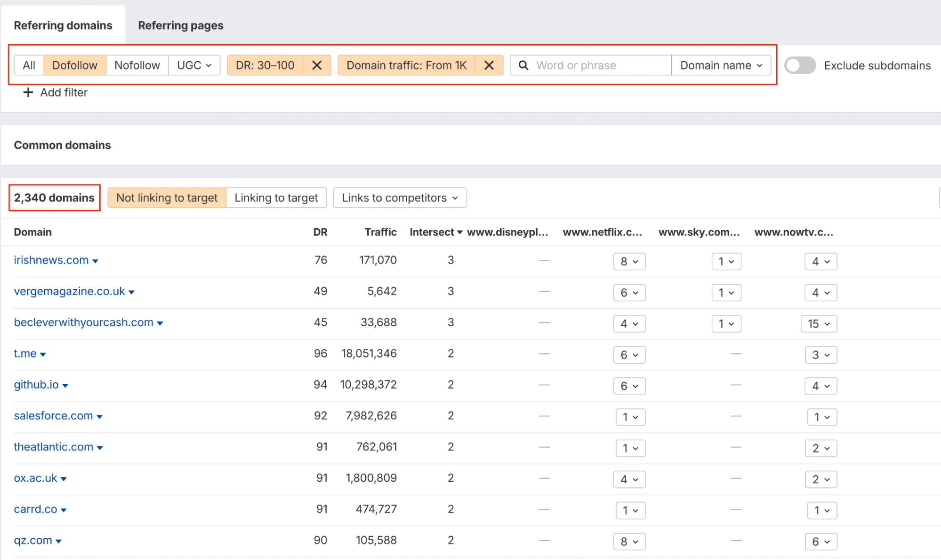Image resolution: width=941 pixels, height=560 pixels.
Task: Open the caret next to irishnews.com
Action: pos(96,261)
